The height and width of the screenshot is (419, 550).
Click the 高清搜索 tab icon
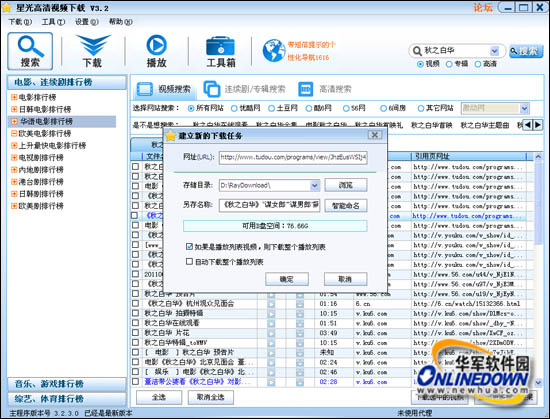coord(306,89)
